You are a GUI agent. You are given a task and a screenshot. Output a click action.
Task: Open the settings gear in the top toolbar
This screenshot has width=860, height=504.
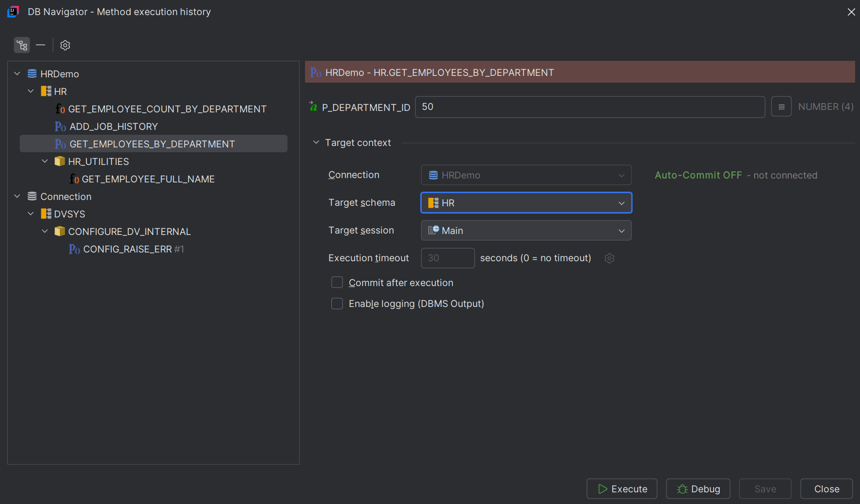(x=65, y=45)
